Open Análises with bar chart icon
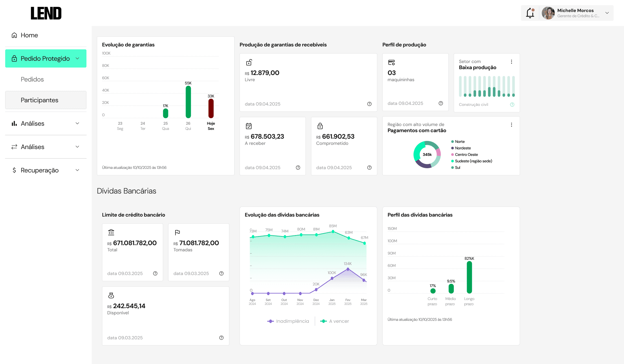 46,123
